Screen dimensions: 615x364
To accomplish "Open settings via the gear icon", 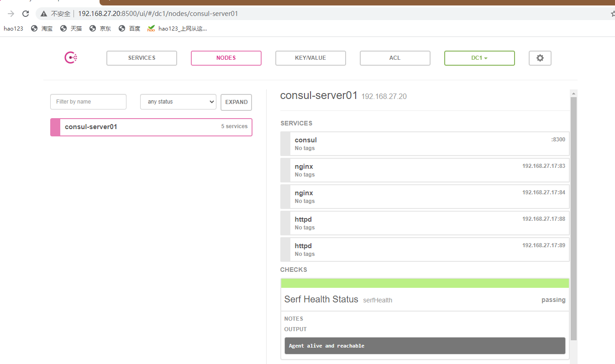I will point(540,58).
